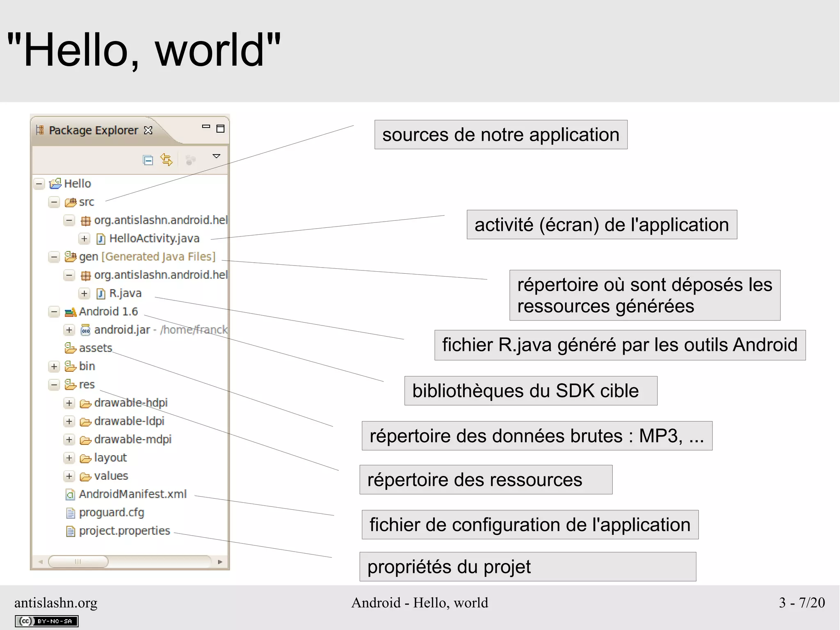Screen dimensions: 840x630
Task: Expand the drawable-mdpi folder
Action: 69,440
